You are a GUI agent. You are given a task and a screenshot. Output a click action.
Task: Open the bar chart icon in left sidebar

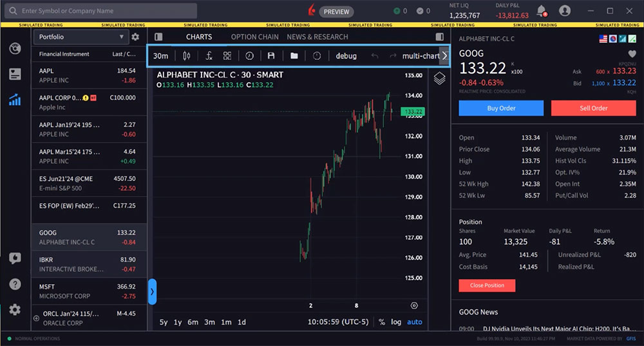point(15,100)
